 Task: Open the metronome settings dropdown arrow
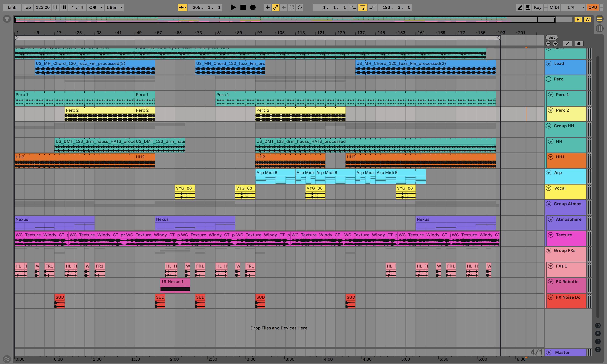point(101,7)
